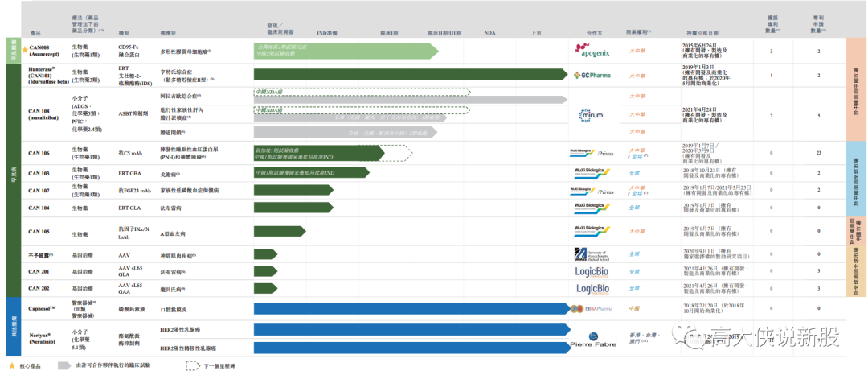
Task: Click the Nerlynx (Neratinib) product name
Action: click(43, 340)
